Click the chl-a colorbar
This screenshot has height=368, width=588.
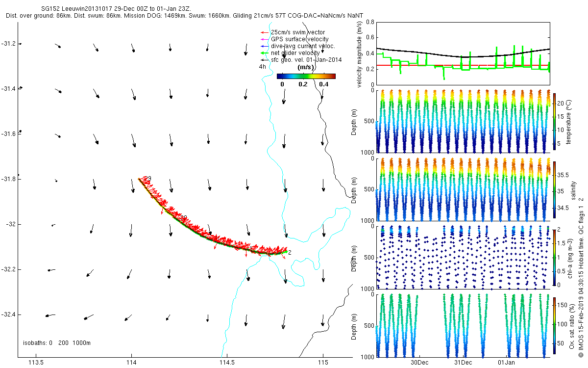(555, 257)
